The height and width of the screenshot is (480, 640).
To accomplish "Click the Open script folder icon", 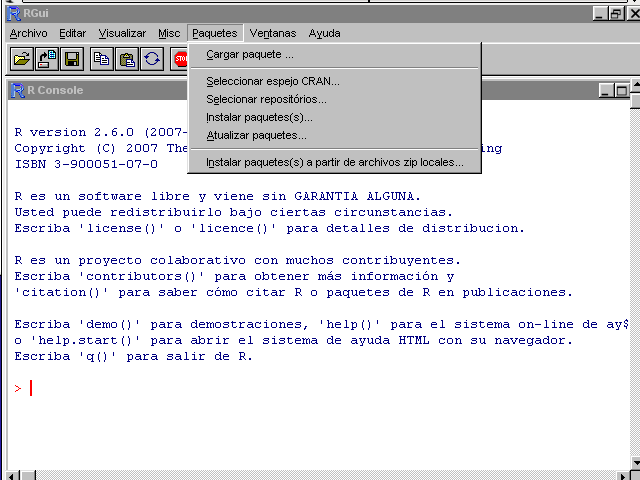I will pos(21,59).
